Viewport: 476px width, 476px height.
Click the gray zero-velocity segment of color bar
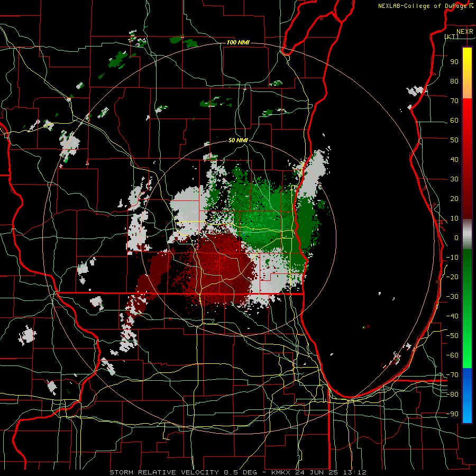(467, 234)
